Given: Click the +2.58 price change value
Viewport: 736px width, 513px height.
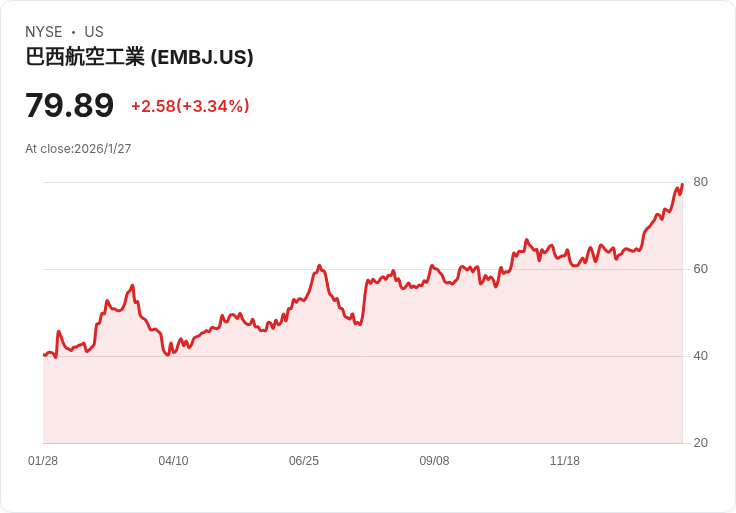Looking at the screenshot, I should click(x=153, y=106).
